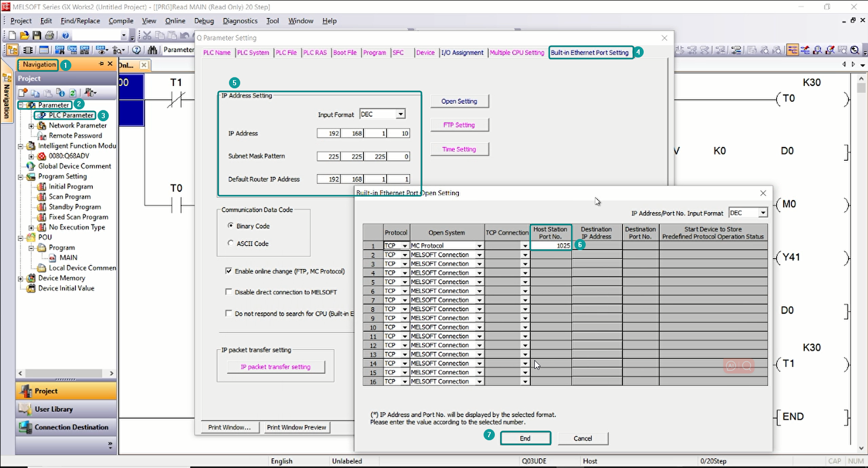The width and height of the screenshot is (868, 468).
Task: Click the zoom magnifier icon in ladder toolbar
Action: [855, 50]
